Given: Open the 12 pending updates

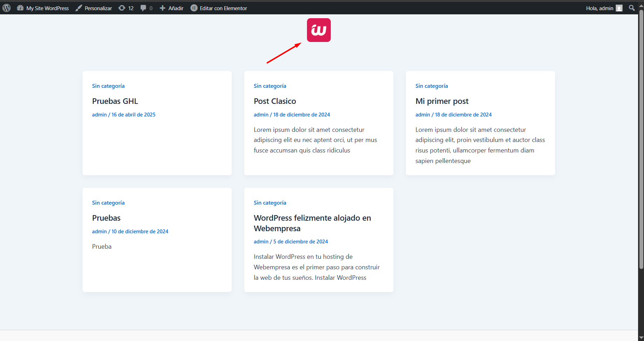Looking at the screenshot, I should pos(126,8).
